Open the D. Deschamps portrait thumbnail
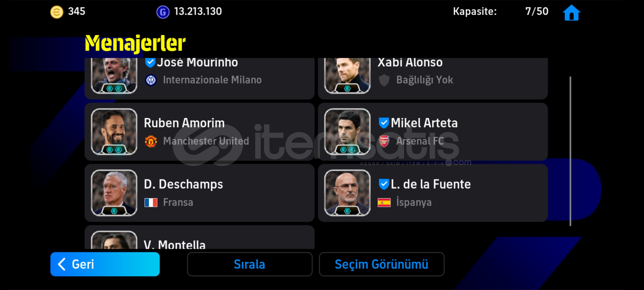Image resolution: width=644 pixels, height=290 pixels. (x=114, y=193)
